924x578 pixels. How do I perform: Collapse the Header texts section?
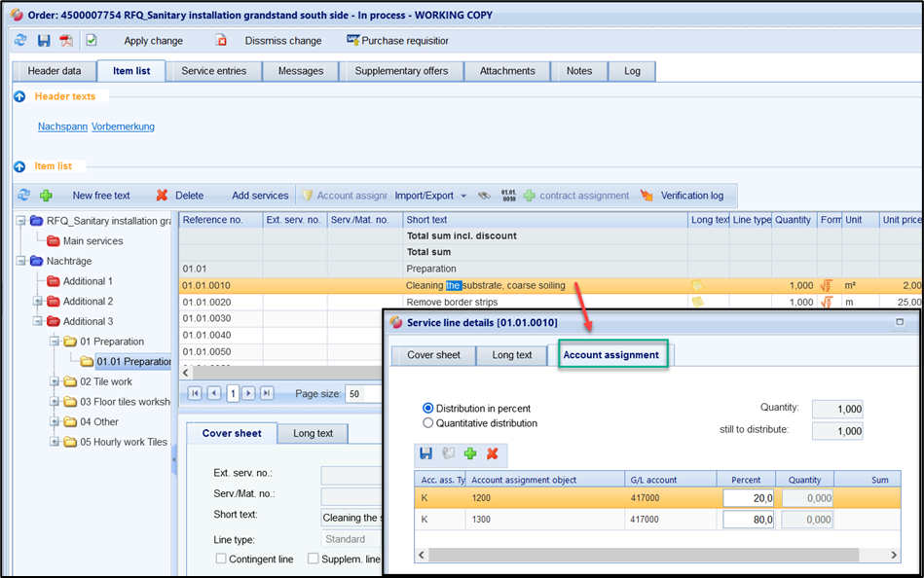pos(19,96)
